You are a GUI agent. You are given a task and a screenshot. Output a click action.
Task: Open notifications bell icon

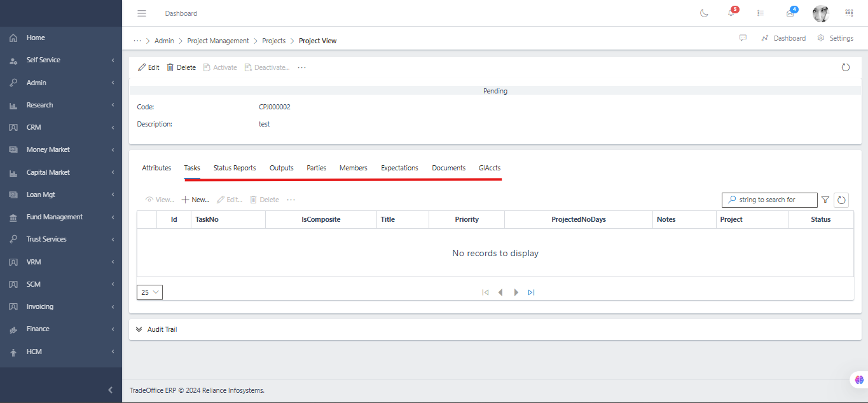(x=731, y=13)
